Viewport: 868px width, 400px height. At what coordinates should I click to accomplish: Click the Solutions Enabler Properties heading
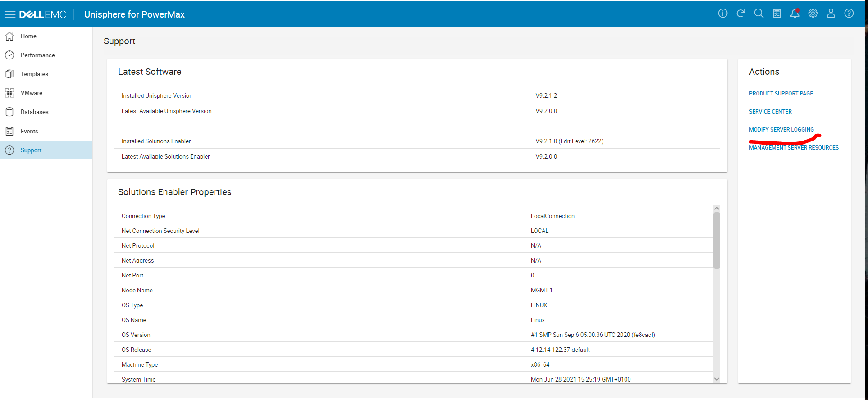[174, 192]
